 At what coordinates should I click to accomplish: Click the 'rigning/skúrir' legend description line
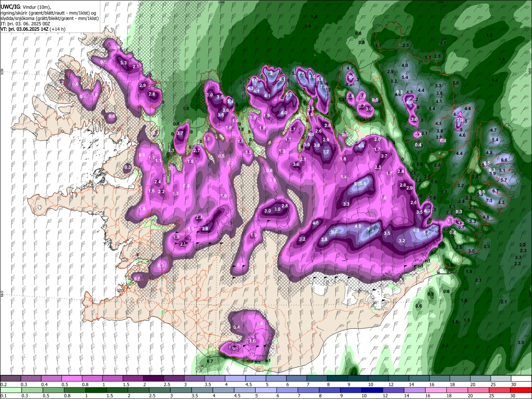tap(49, 12)
